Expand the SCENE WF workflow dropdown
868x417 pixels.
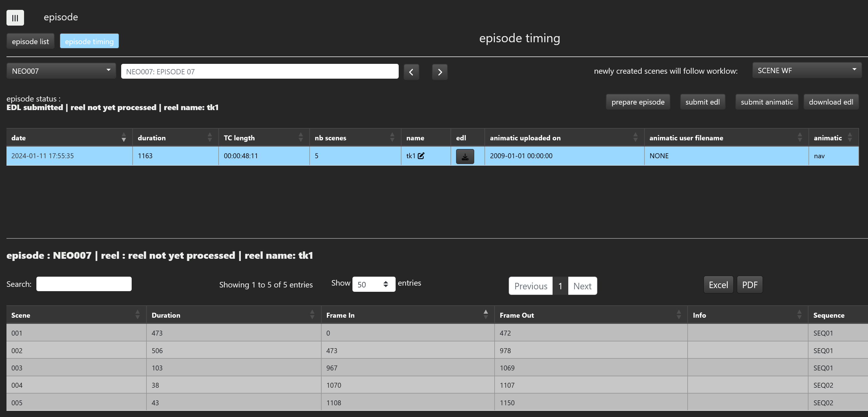tap(806, 70)
